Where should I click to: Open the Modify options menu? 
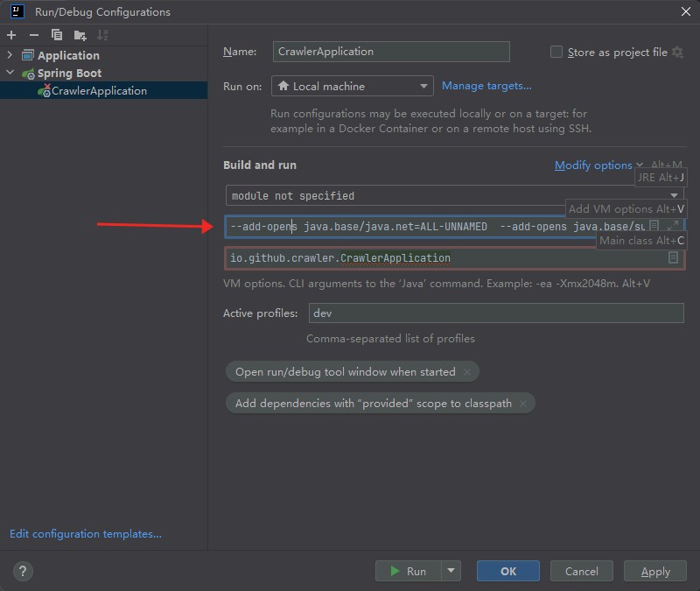pyautogui.click(x=593, y=165)
